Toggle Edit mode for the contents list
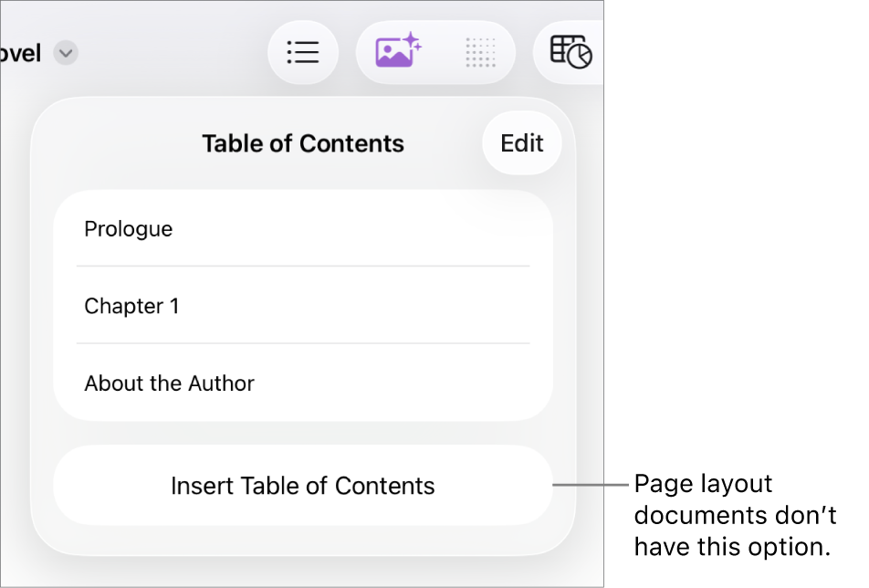 521,142
